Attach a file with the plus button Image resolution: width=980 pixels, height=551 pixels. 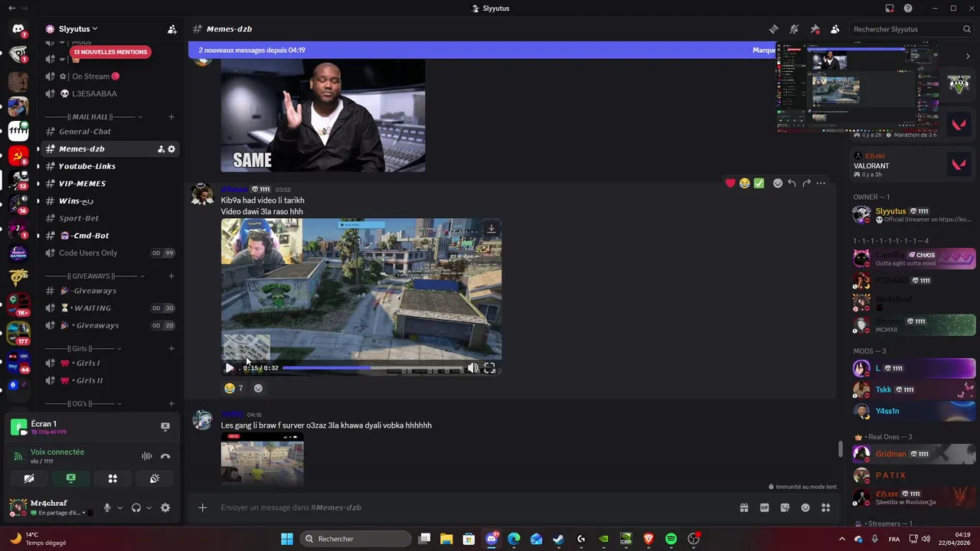click(x=202, y=507)
